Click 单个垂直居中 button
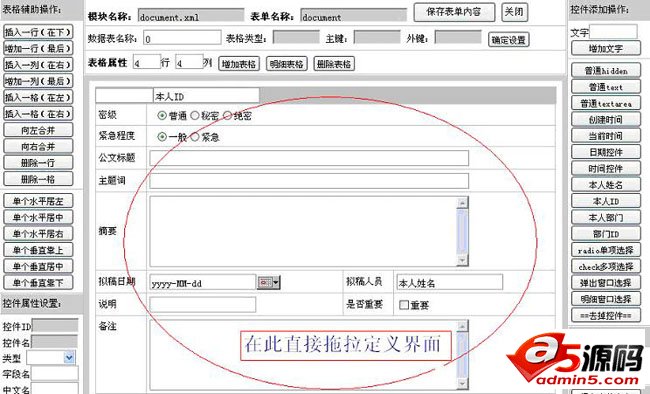The height and width of the screenshot is (394, 650). tap(38, 266)
